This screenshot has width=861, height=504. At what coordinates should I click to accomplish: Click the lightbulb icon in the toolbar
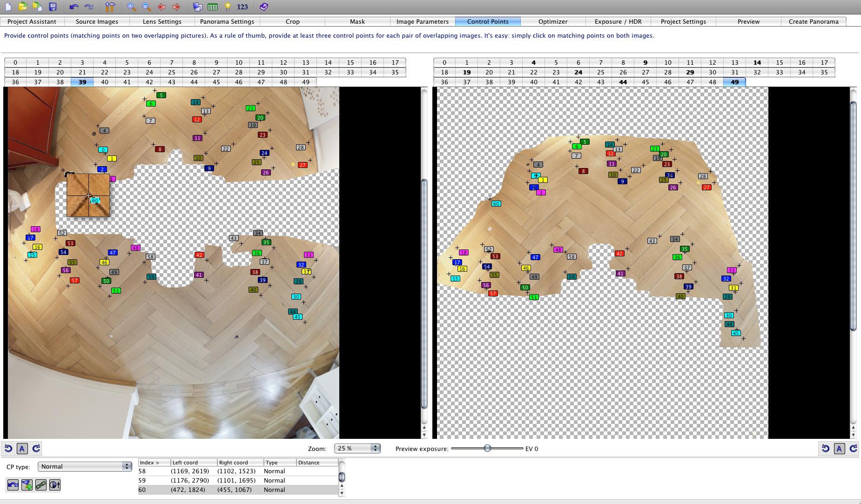pos(228,7)
